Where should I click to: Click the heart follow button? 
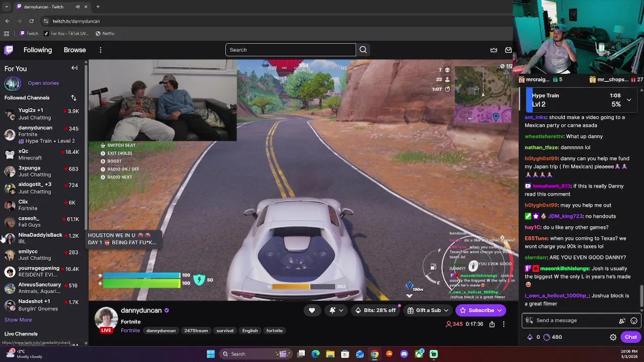(312, 310)
